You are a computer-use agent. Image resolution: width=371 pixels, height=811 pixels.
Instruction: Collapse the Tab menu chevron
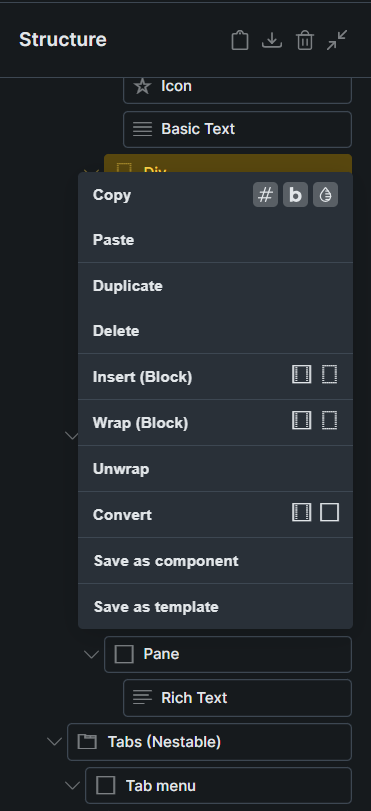tap(72, 786)
